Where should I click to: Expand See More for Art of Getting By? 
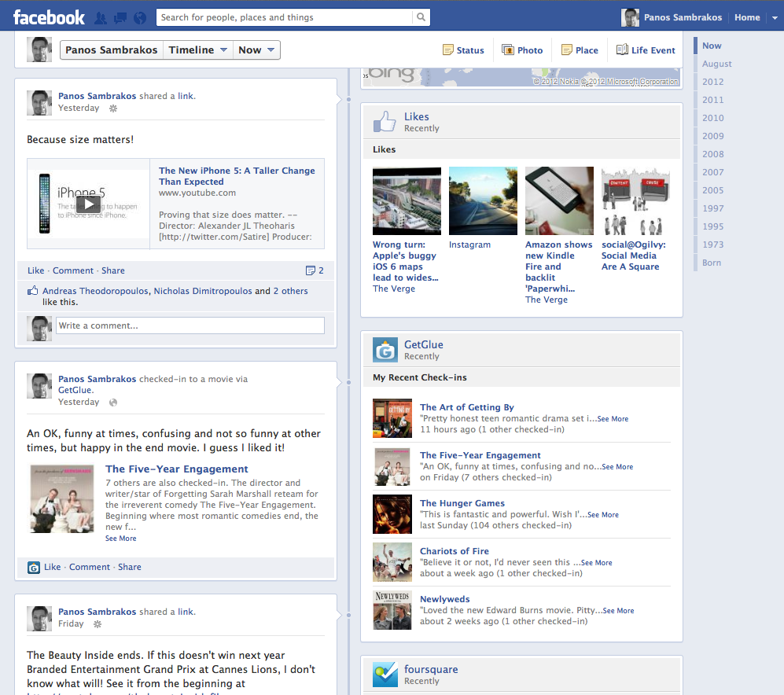pyautogui.click(x=613, y=419)
